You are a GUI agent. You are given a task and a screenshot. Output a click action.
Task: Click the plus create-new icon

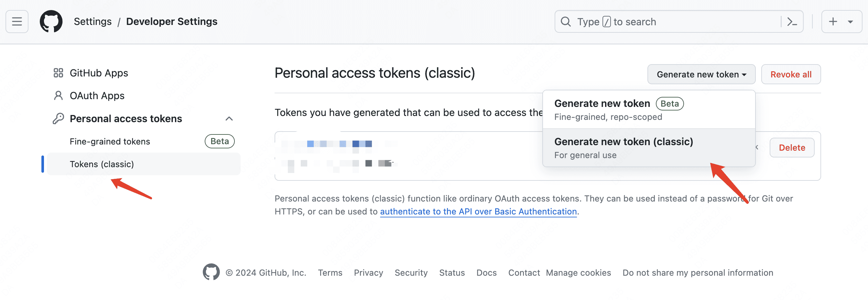coord(833,22)
